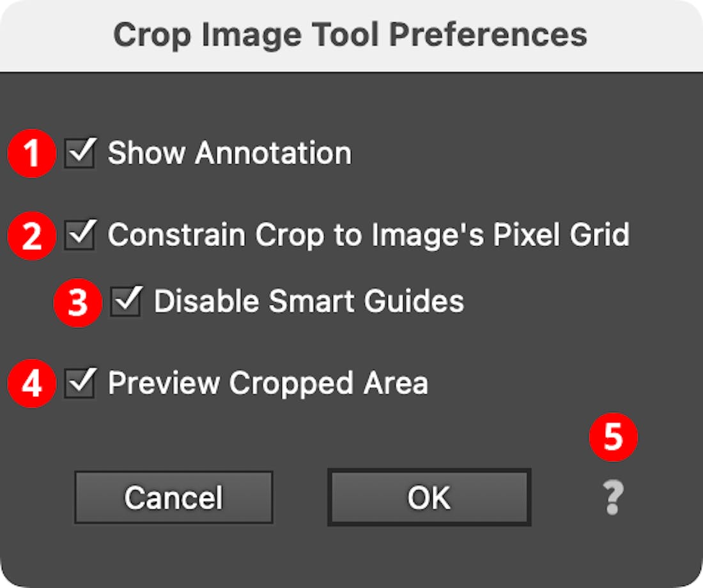Image resolution: width=703 pixels, height=588 pixels.
Task: Confirm preferences with the OK button
Action: [x=428, y=497]
